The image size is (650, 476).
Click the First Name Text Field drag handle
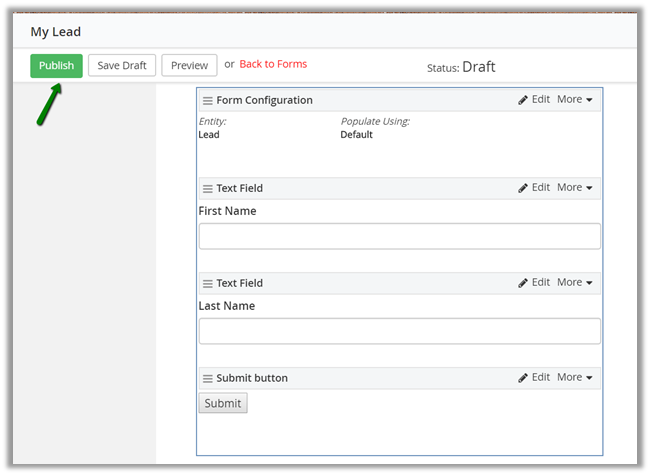[208, 189]
